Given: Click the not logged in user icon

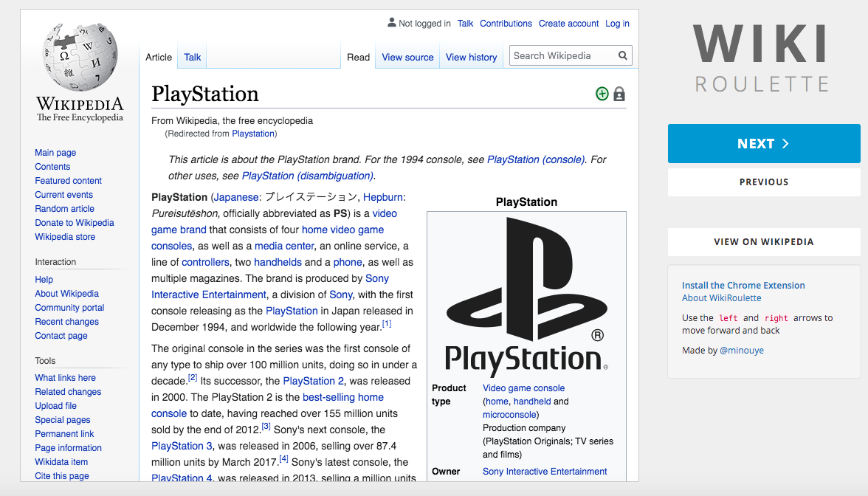Looking at the screenshot, I should coord(392,23).
